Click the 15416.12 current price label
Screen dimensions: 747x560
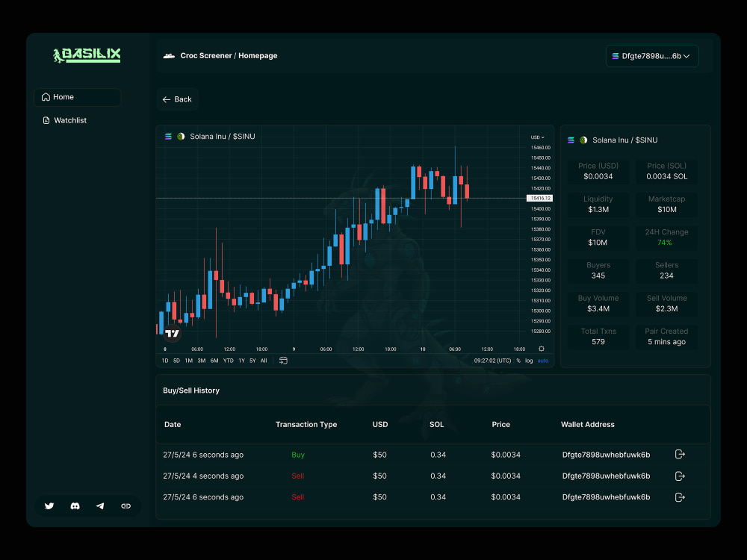click(x=539, y=198)
